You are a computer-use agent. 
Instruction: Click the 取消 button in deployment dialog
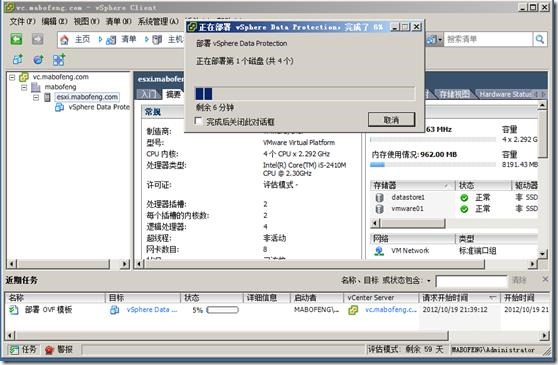point(391,120)
